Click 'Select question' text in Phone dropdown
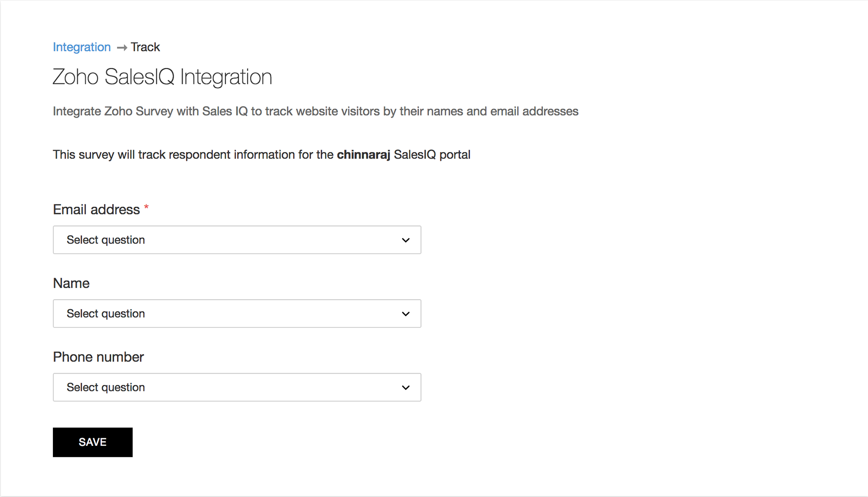868x497 pixels. click(x=106, y=387)
